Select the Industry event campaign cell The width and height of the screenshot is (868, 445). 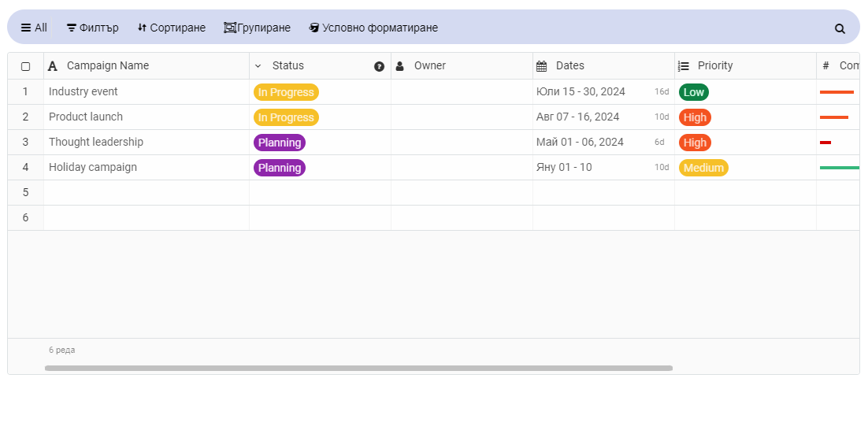click(147, 92)
